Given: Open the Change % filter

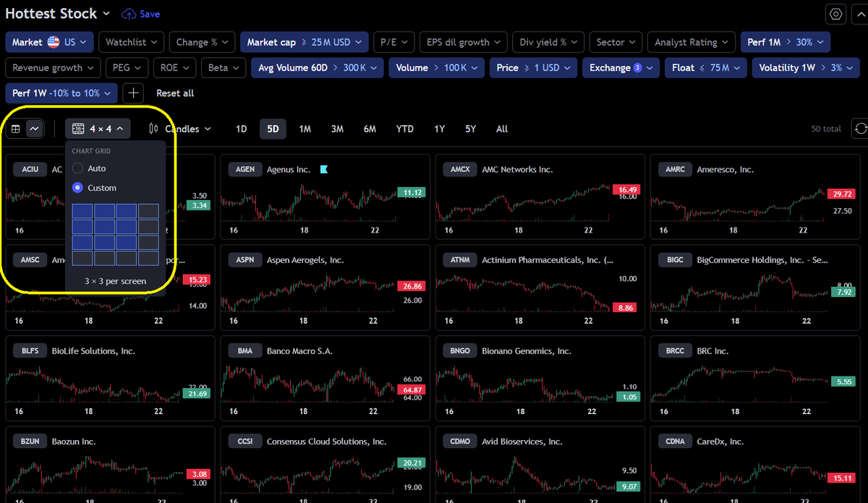Looking at the screenshot, I should coord(202,42).
